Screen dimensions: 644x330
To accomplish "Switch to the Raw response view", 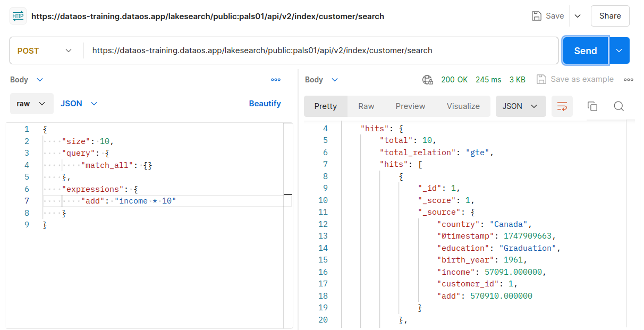I will [366, 106].
